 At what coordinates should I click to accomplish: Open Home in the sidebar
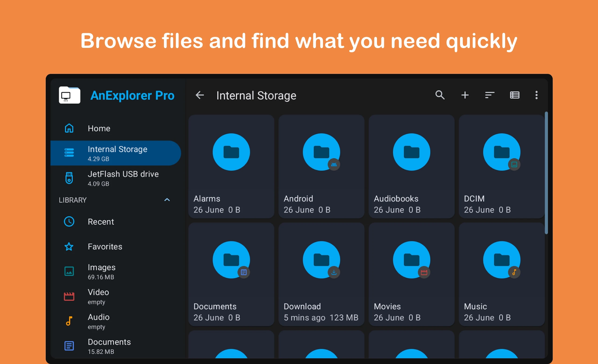pyautogui.click(x=116, y=128)
